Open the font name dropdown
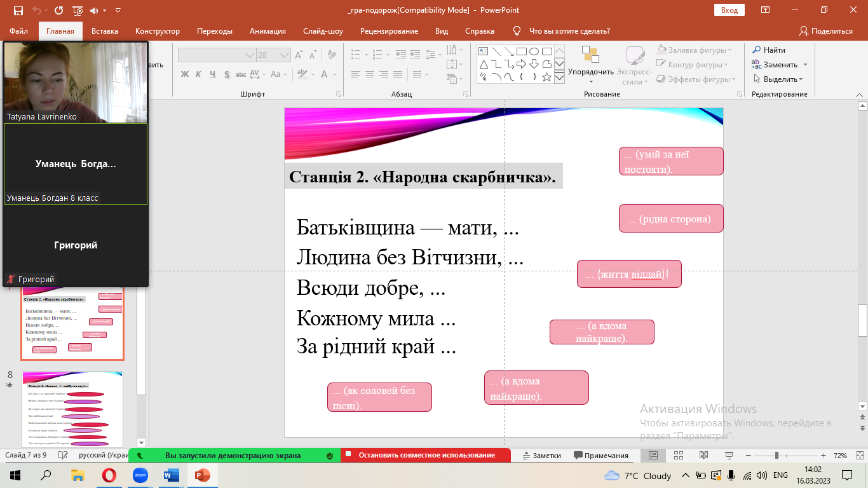The height and width of the screenshot is (488, 868). point(250,55)
